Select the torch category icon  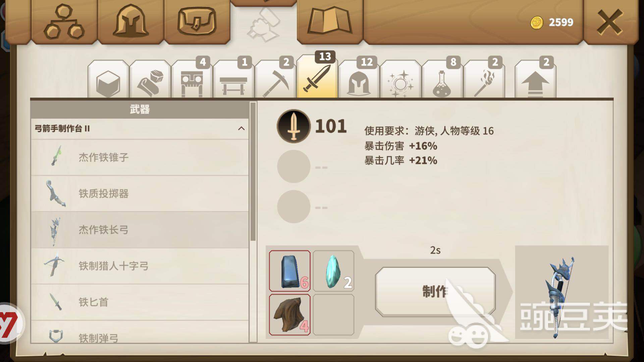pyautogui.click(x=484, y=80)
